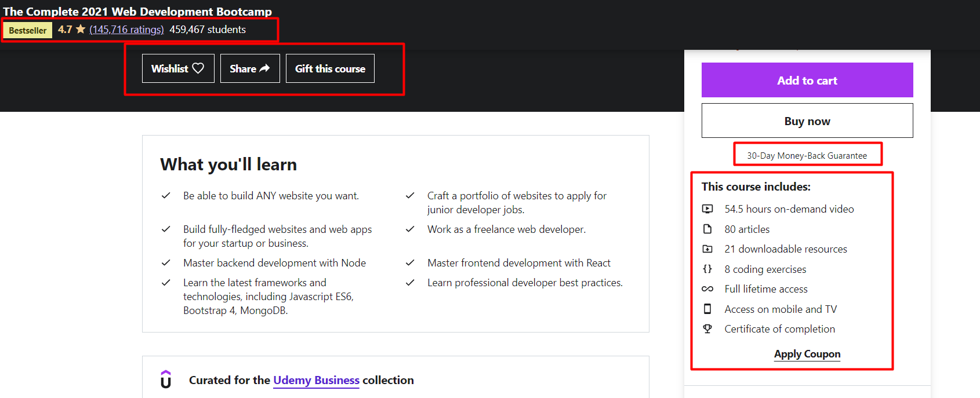
Task: Click '30-Day Money-Back Guarantee' text
Action: click(807, 155)
